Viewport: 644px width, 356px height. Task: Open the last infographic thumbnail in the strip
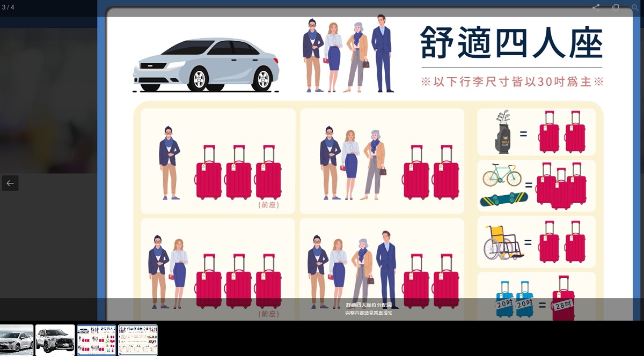pyautogui.click(x=138, y=340)
